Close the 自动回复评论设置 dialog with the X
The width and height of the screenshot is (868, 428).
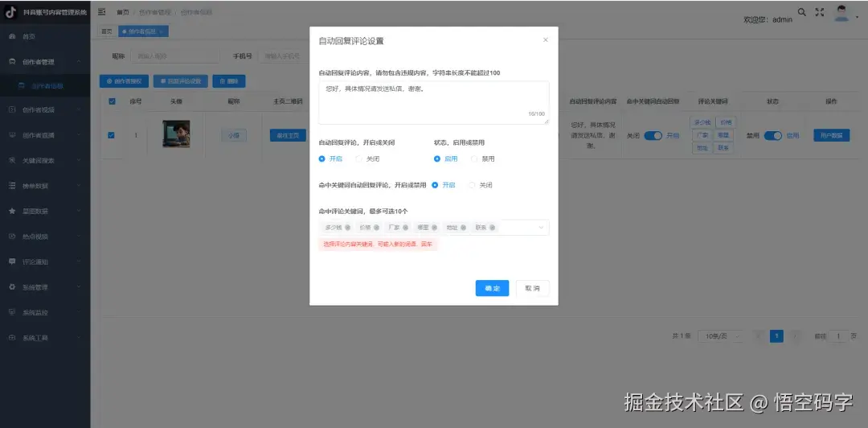coord(545,40)
